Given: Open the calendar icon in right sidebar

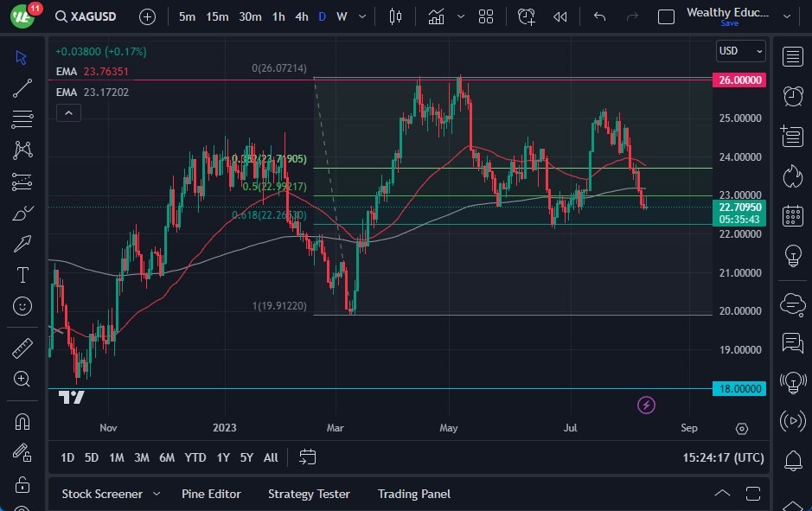Looking at the screenshot, I should point(792,216).
